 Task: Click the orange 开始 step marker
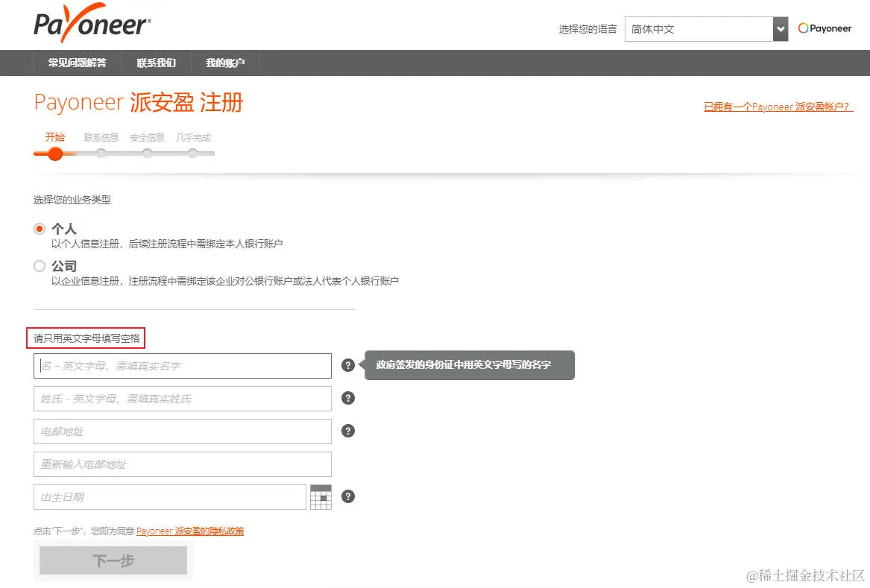(54, 154)
